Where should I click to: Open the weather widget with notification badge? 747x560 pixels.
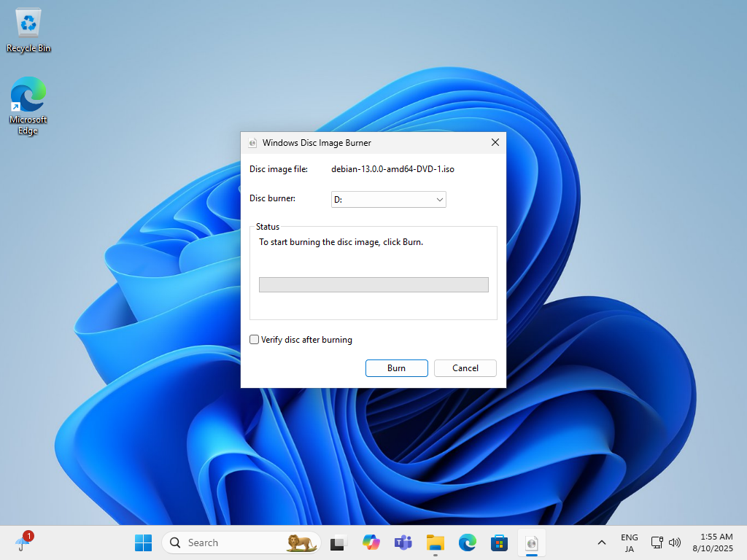[x=23, y=542]
